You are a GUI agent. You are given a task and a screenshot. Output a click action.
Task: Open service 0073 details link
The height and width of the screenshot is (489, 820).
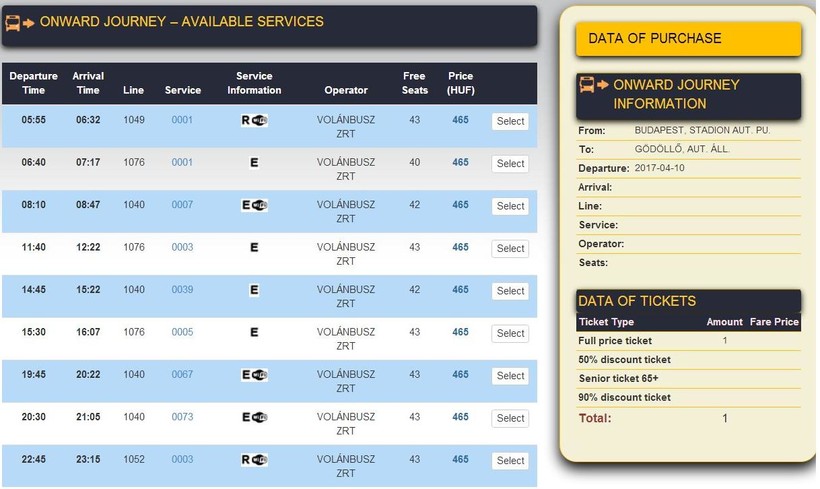(182, 417)
